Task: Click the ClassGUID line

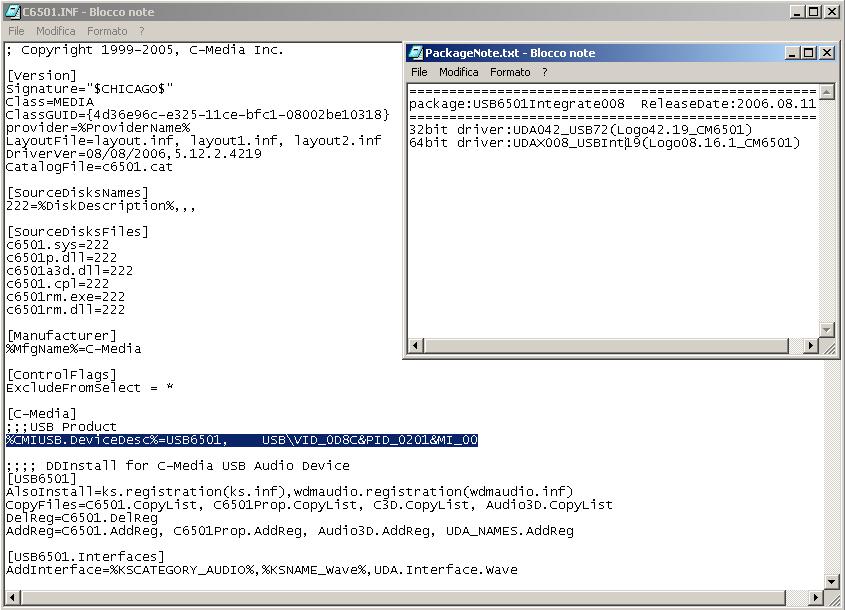Action: click(198, 115)
